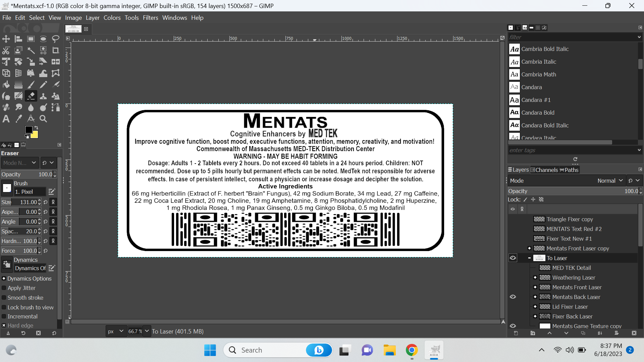Click the foreground black color swatch

tap(29, 130)
